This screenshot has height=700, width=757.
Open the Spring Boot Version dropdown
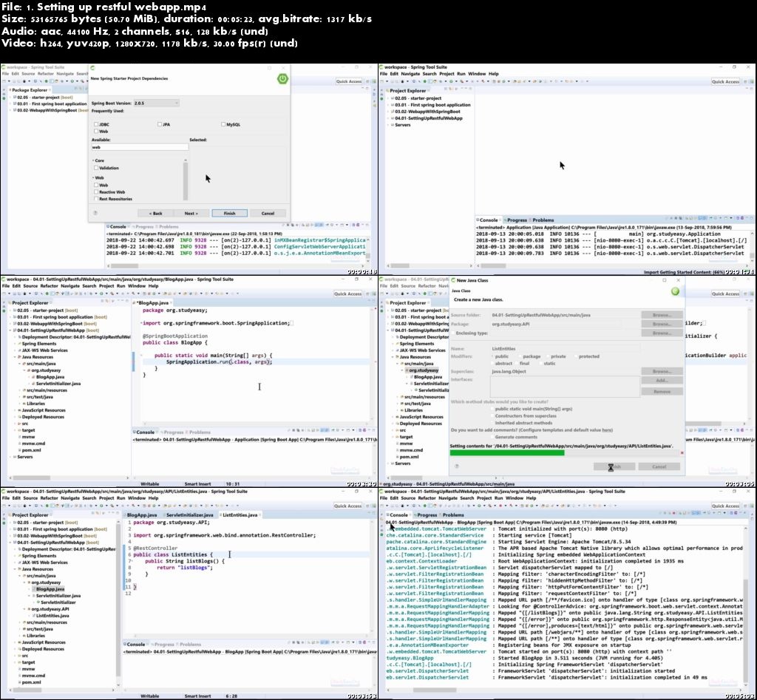click(156, 103)
